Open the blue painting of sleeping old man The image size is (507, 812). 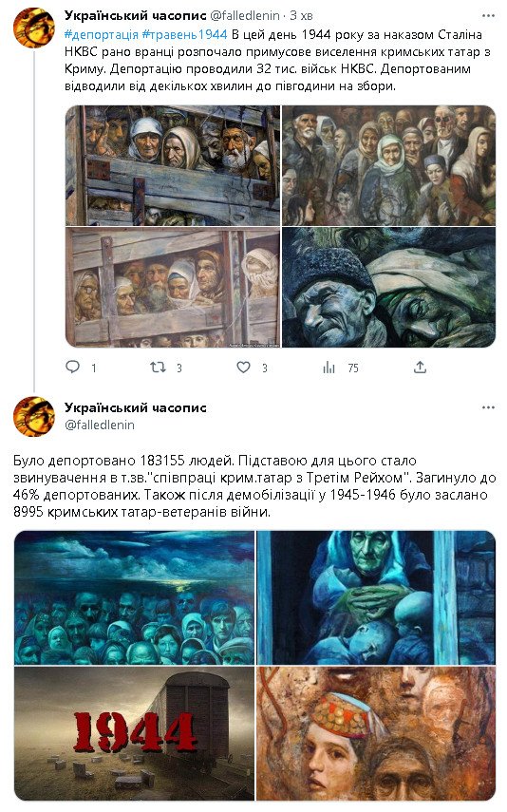pyautogui.click(x=389, y=287)
